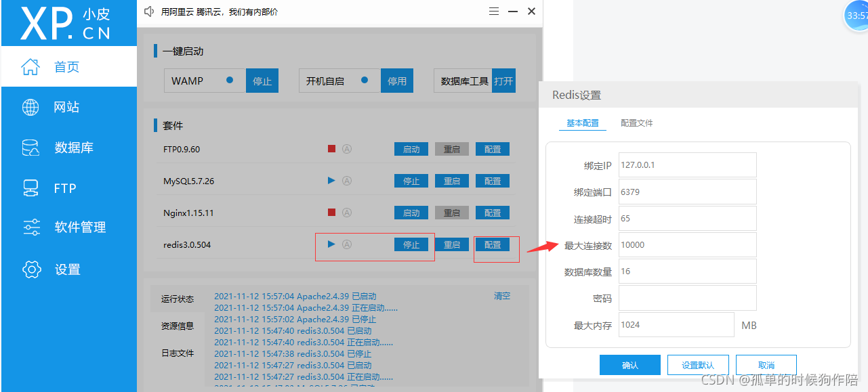Open the FTP sidebar item
Image resolution: width=868 pixels, height=392 pixels.
coord(68,188)
